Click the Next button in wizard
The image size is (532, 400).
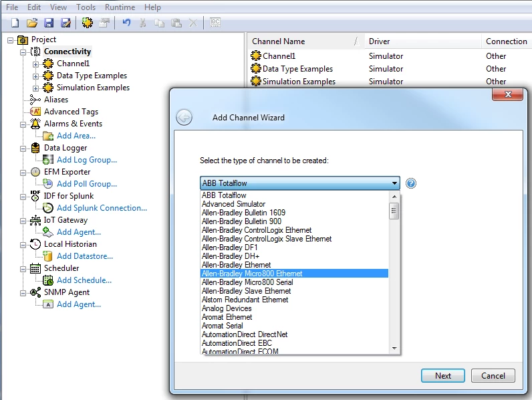coord(443,375)
